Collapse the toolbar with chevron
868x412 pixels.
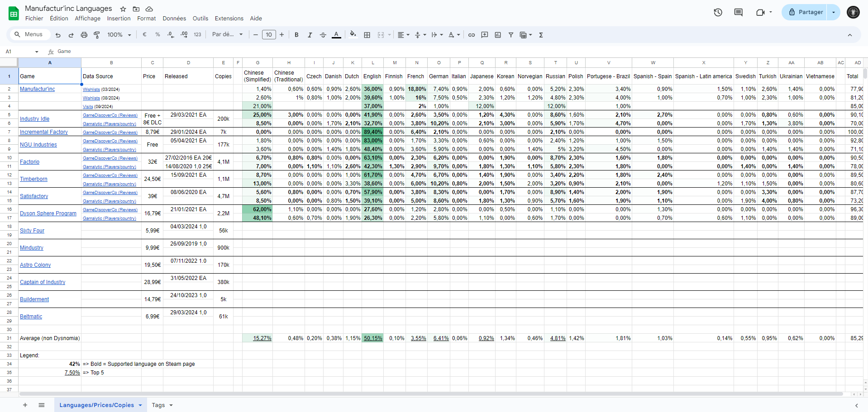[849, 35]
